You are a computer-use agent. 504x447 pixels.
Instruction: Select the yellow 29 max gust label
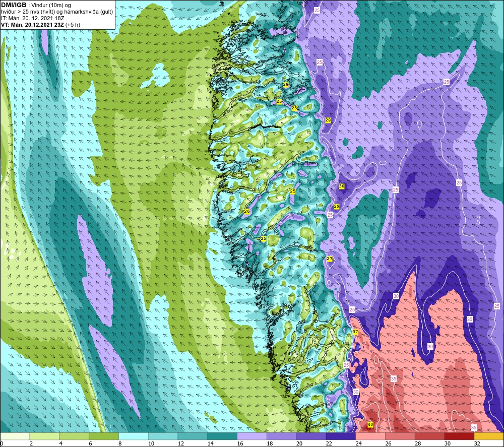337,206
